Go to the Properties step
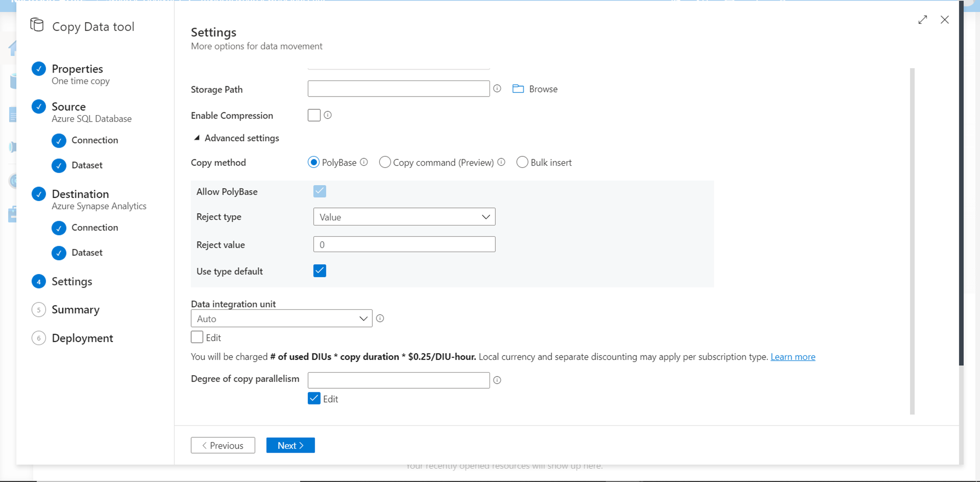Viewport: 980px width, 482px height. coord(77,69)
